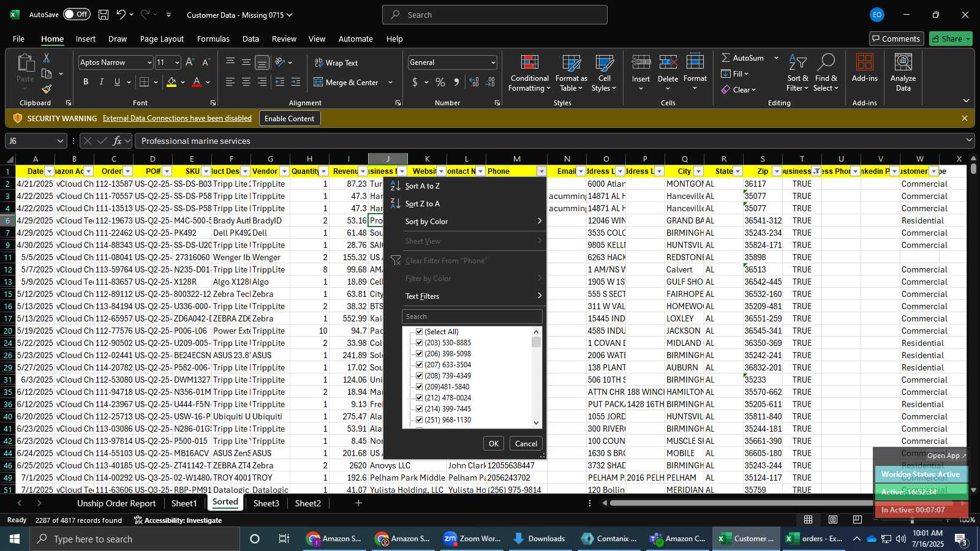Apply the red Font Color swatch

tap(197, 82)
